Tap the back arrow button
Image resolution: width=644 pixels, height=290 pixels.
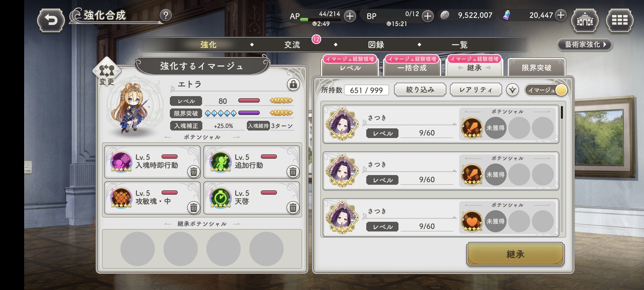51,20
